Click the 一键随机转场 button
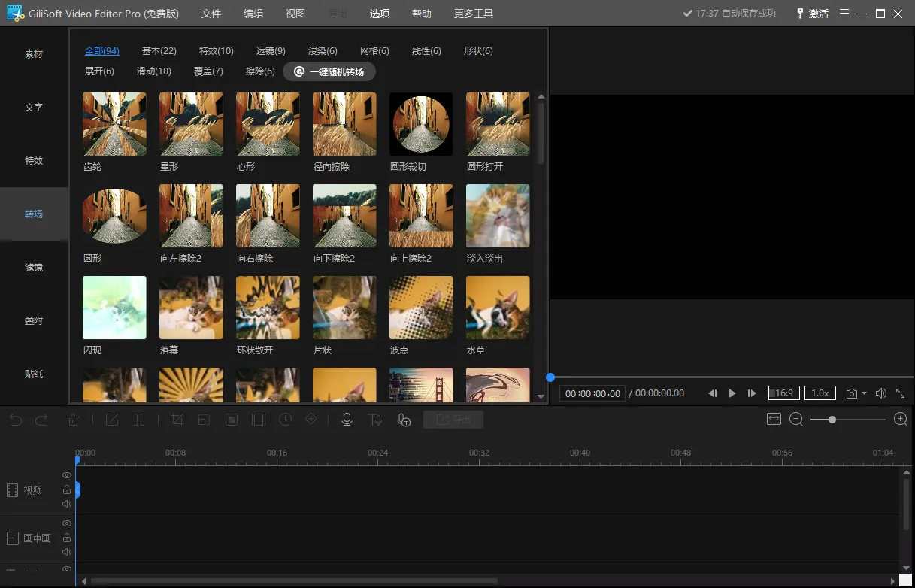The image size is (915, 588). (329, 71)
